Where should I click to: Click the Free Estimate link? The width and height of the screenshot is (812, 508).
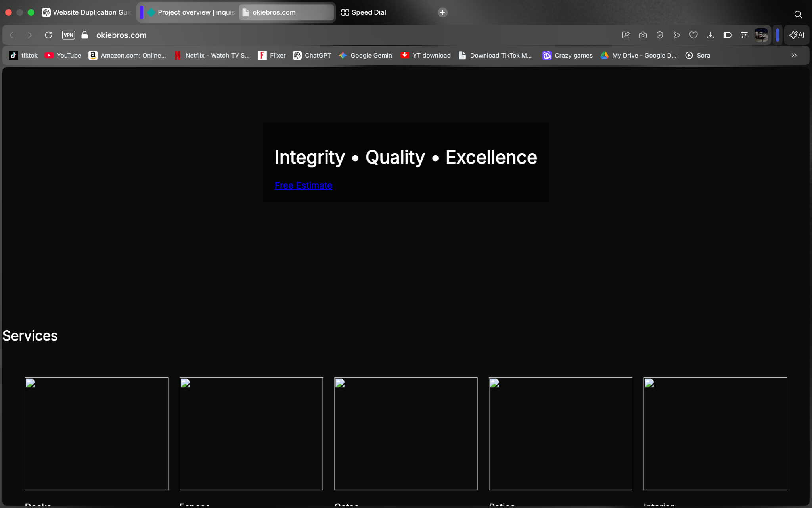303,185
